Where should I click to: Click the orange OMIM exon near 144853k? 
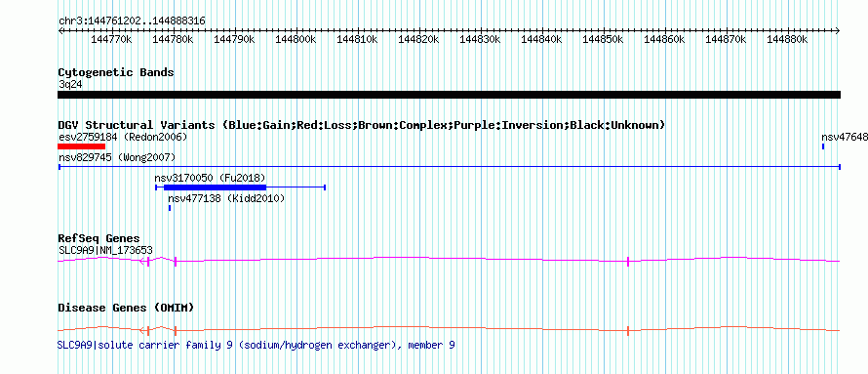pyautogui.click(x=628, y=331)
